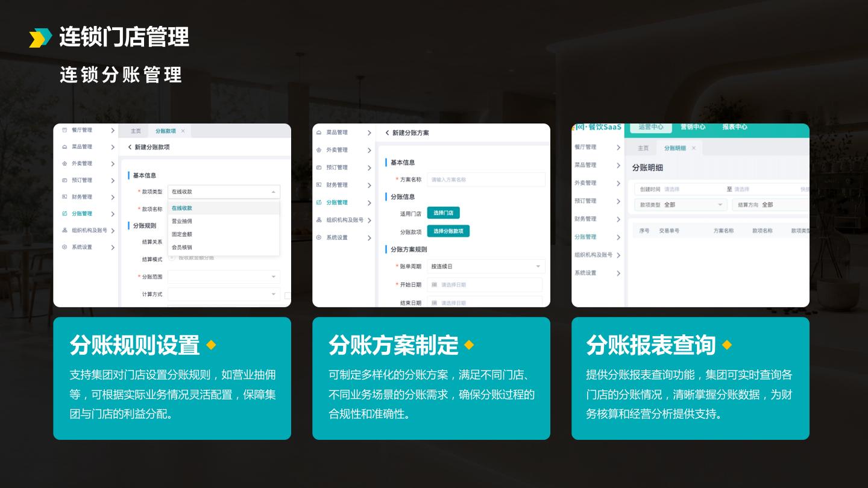Click 组织机构及账号 icon in 新建分账方案 screenshot sidebar

[x=319, y=220]
